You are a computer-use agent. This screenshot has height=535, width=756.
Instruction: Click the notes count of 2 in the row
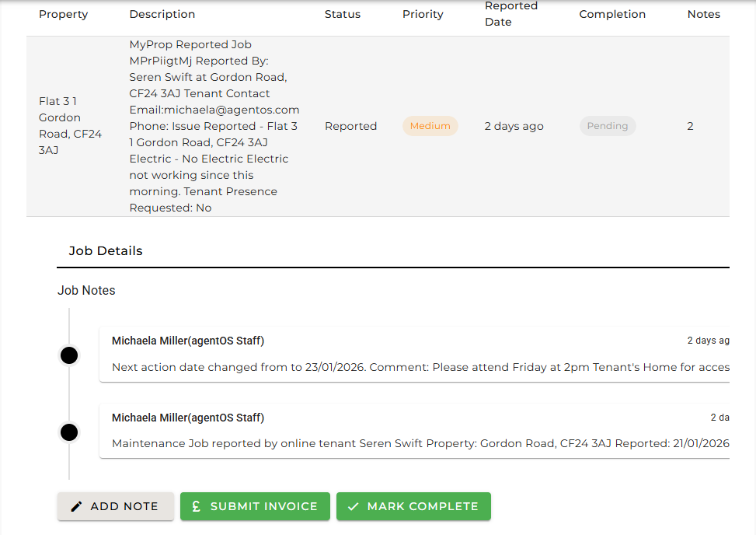point(690,126)
